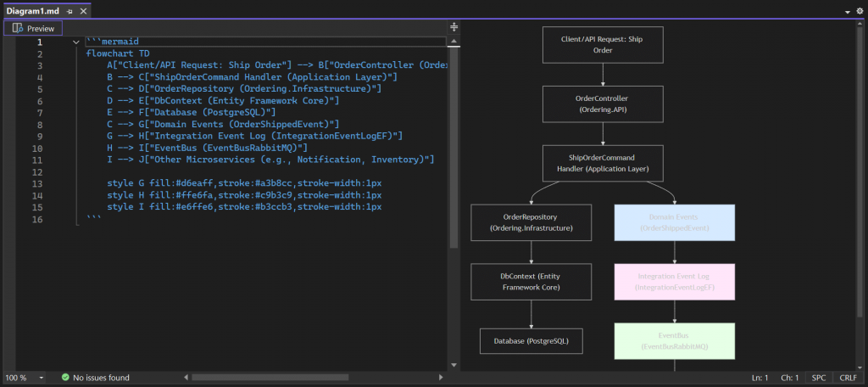868x387 pixels.
Task: Click the ShipOrderCommand Handler diagram node
Action: point(603,163)
